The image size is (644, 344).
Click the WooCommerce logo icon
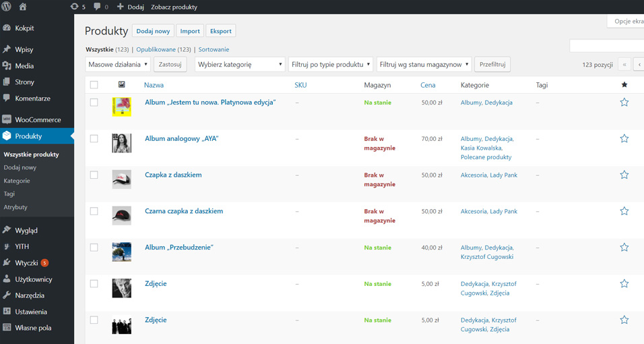pyautogui.click(x=7, y=120)
